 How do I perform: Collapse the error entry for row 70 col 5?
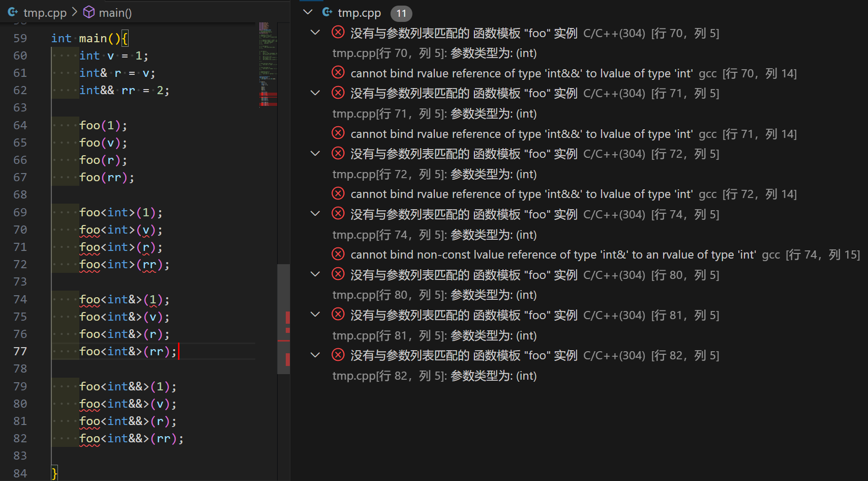coord(315,33)
